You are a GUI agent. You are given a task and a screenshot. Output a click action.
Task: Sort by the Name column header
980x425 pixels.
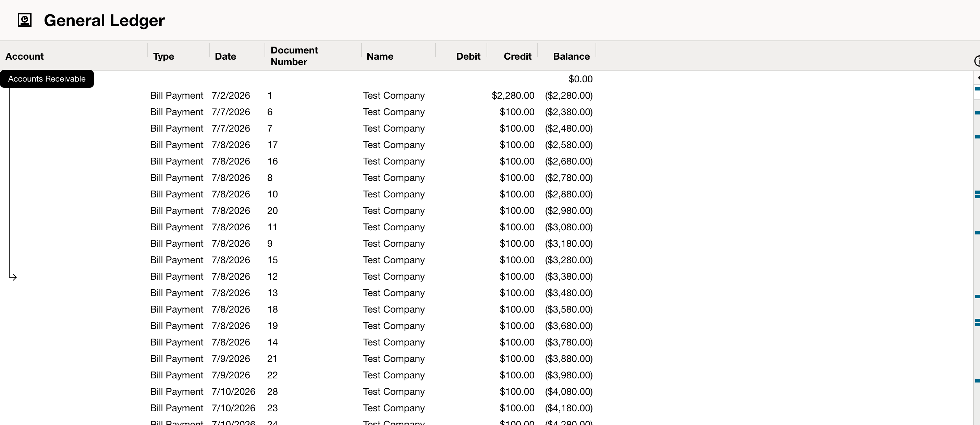click(x=380, y=56)
